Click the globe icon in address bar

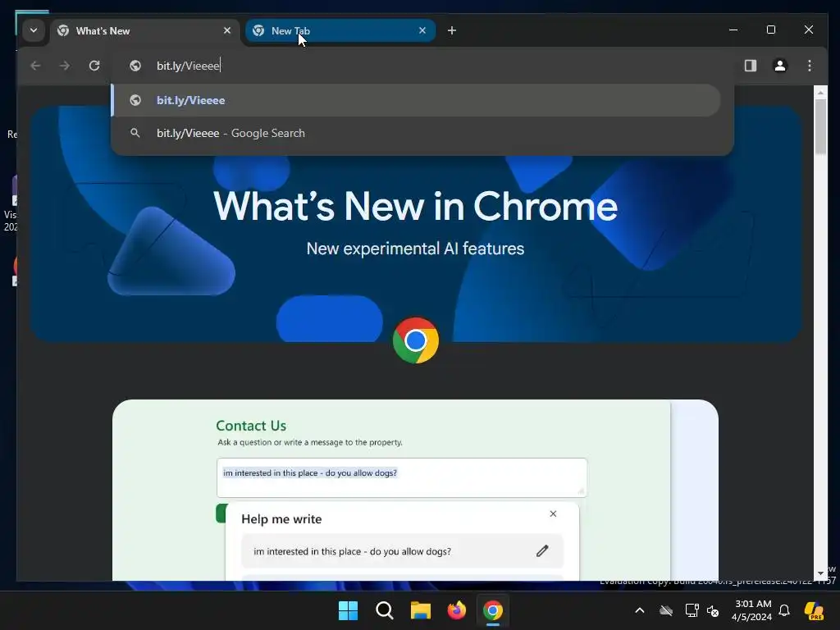point(135,66)
